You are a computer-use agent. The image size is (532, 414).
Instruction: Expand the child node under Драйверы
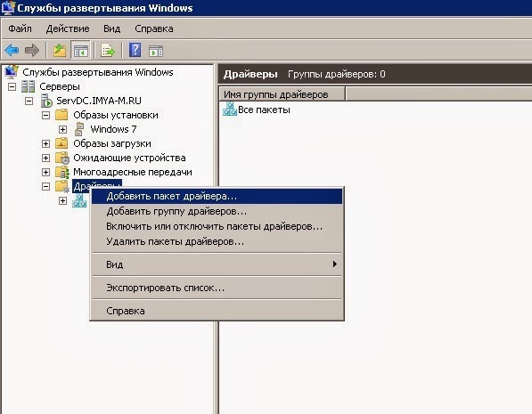click(x=62, y=200)
